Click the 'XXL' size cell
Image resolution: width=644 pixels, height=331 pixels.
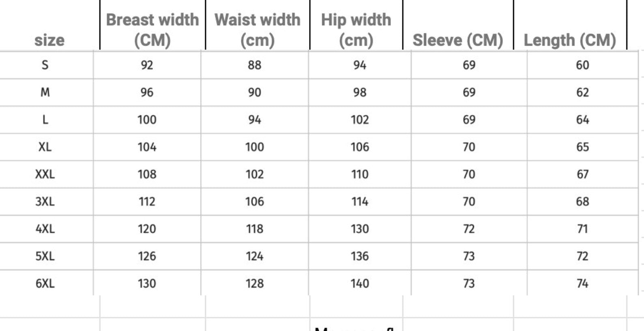click(45, 174)
